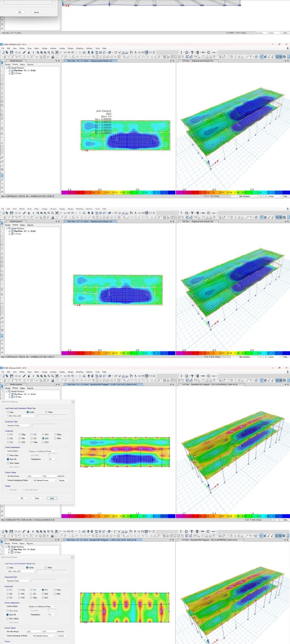Click the maximum range field in M22-selected dialog

[x=49, y=476]
